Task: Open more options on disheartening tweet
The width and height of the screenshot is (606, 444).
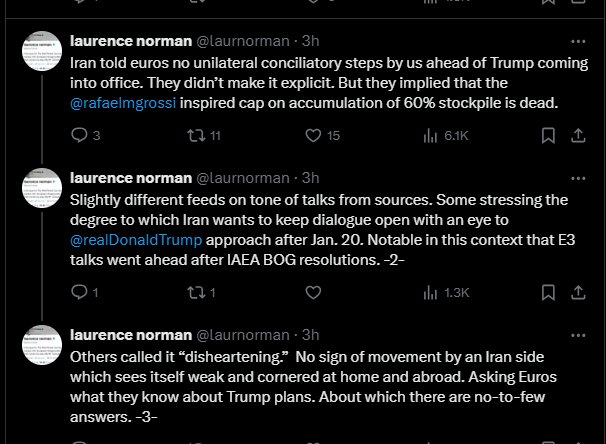Action: pos(578,334)
